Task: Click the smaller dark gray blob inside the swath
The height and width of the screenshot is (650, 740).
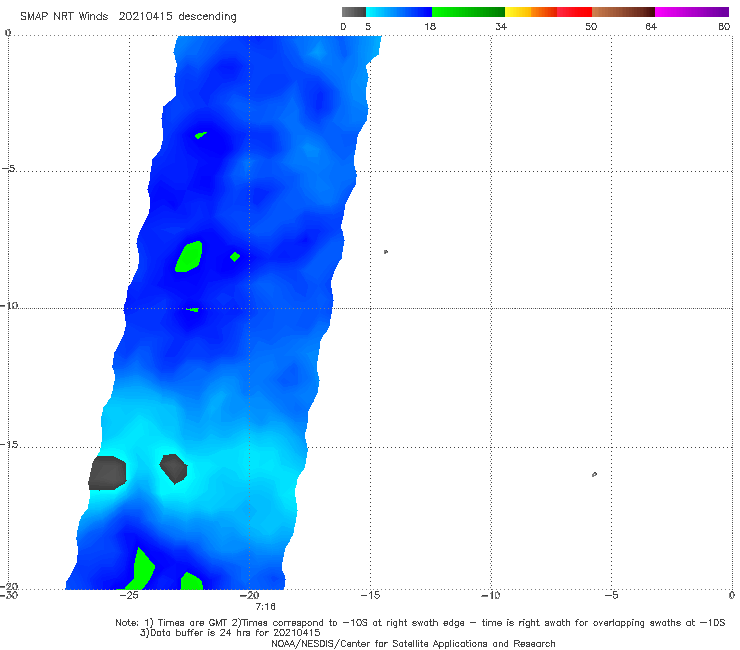Action: point(174,469)
